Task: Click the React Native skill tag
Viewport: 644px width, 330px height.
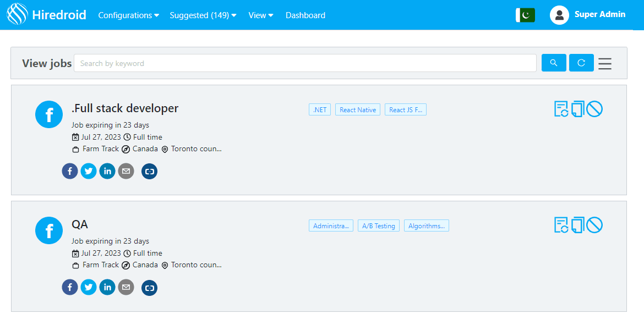Action: pos(358,110)
